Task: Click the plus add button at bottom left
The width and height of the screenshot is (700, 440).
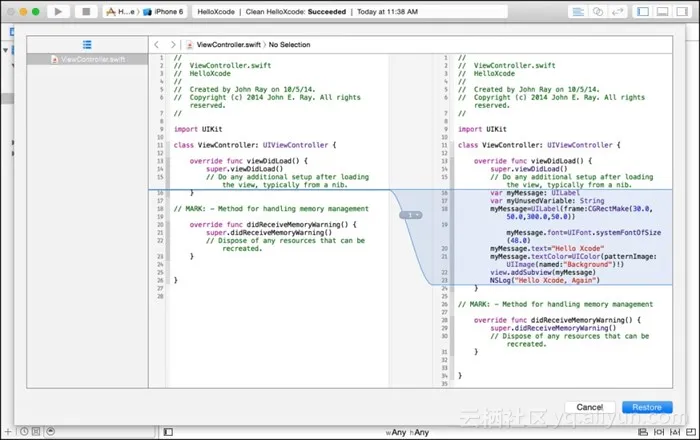Action: point(8,432)
